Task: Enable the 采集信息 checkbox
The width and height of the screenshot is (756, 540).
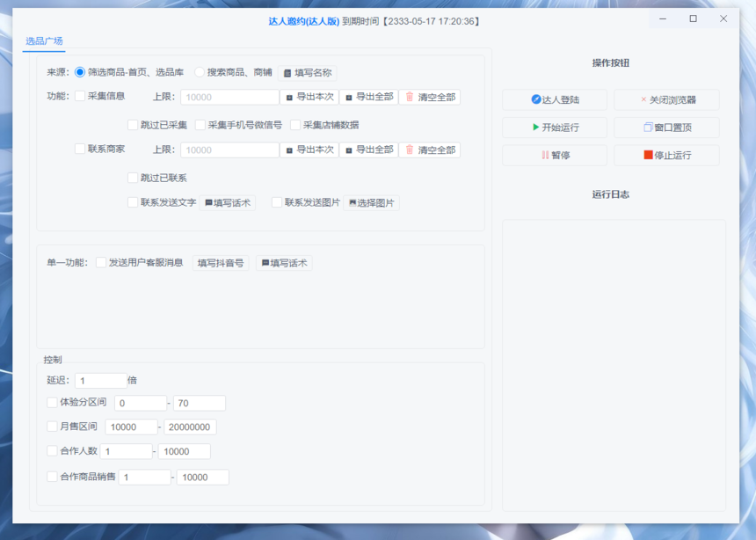Action: point(80,96)
